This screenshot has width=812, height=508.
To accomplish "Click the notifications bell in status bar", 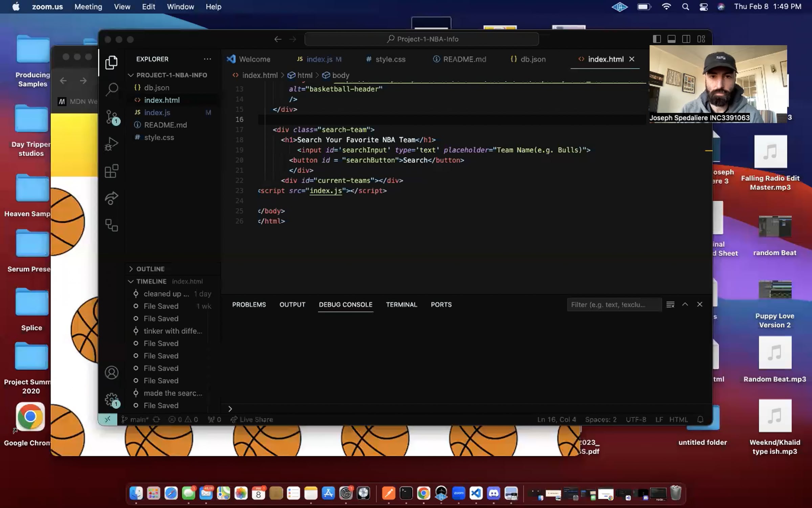I will 700,419.
